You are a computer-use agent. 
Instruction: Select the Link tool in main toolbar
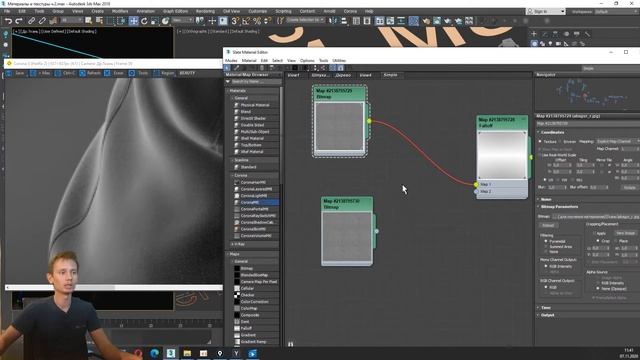click(x=31, y=21)
